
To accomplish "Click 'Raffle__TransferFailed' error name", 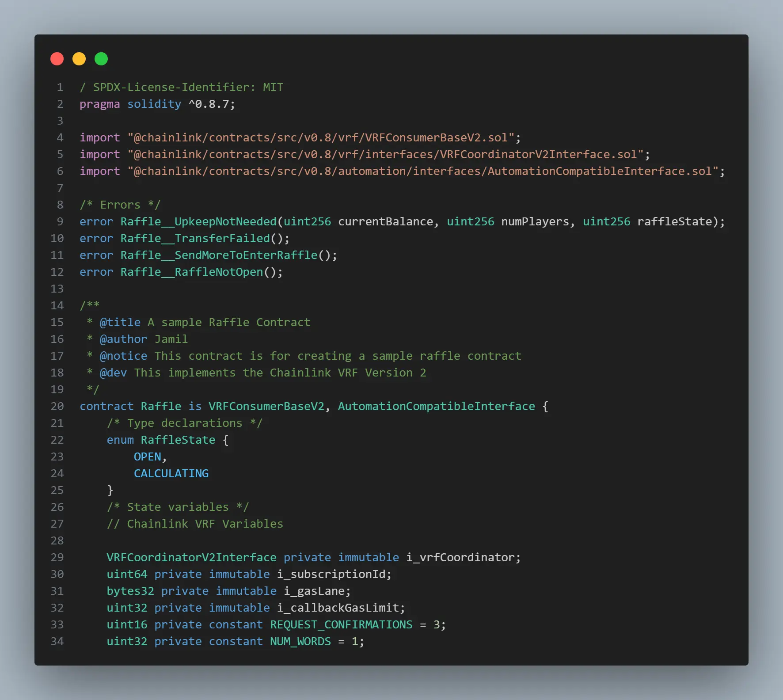I will coord(195,239).
